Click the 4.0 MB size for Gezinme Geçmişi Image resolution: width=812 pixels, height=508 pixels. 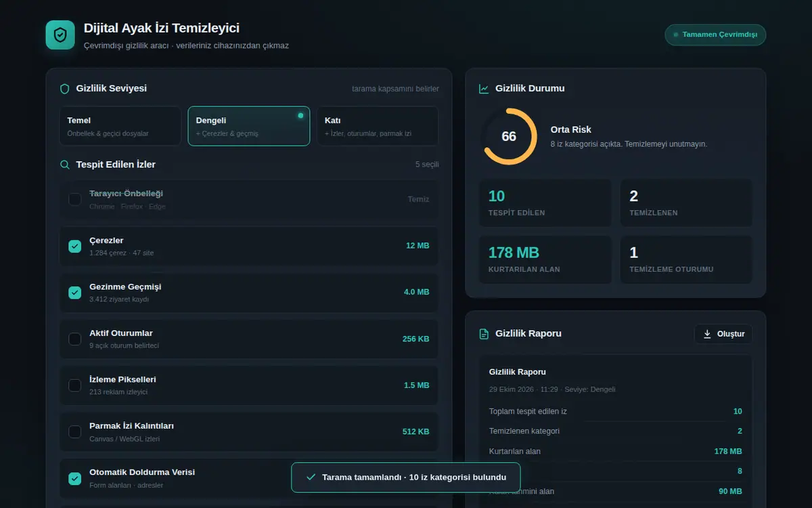click(417, 293)
